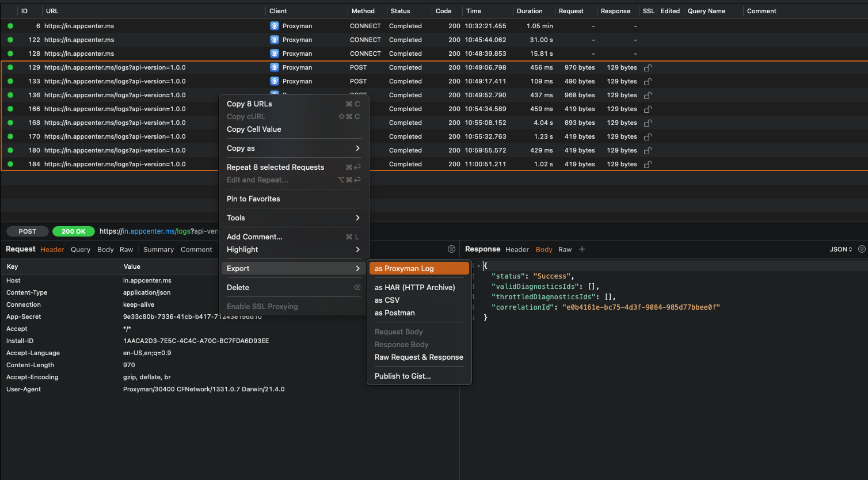Select request 122 https://in.appcenter.ms URL
This screenshot has height=480, width=868.
(79, 40)
